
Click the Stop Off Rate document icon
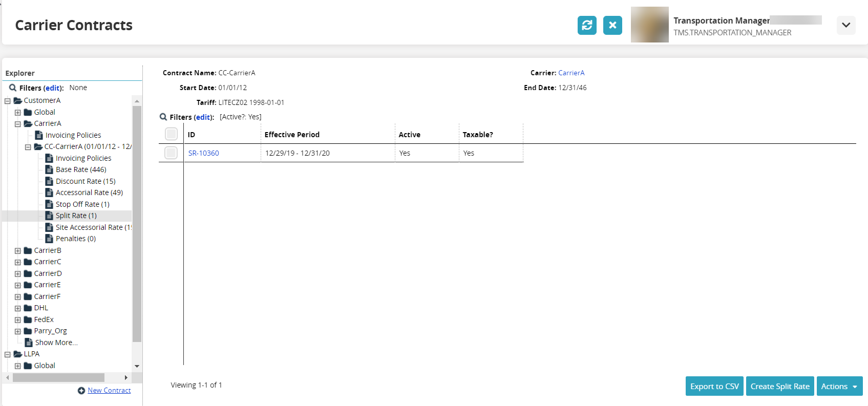pyautogui.click(x=49, y=204)
